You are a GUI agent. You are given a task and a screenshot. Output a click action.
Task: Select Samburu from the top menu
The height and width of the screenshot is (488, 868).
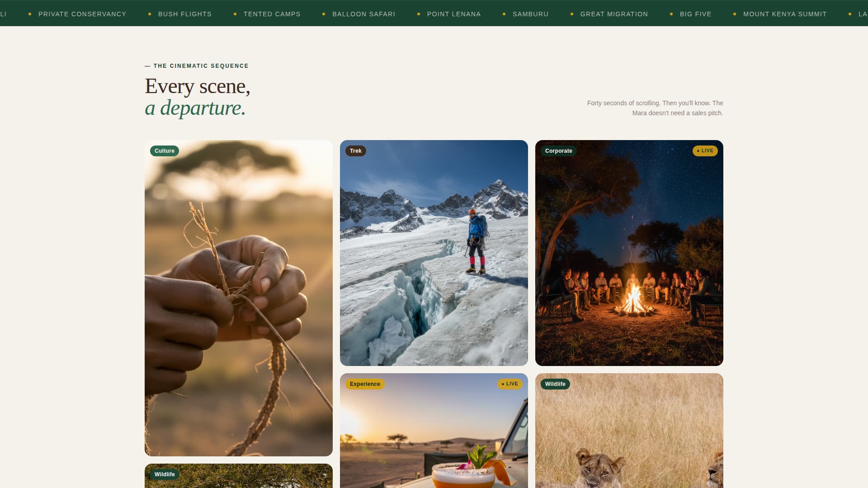point(530,14)
